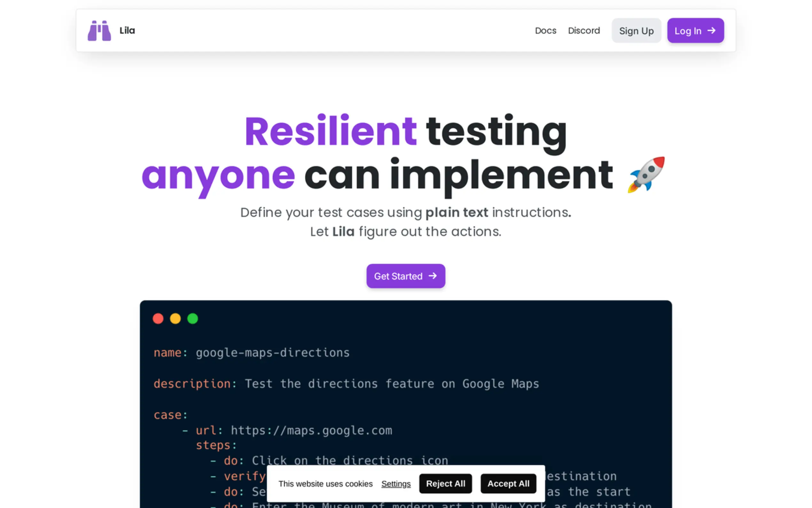Click the green dot in code window
812x508 pixels.
pos(193,319)
